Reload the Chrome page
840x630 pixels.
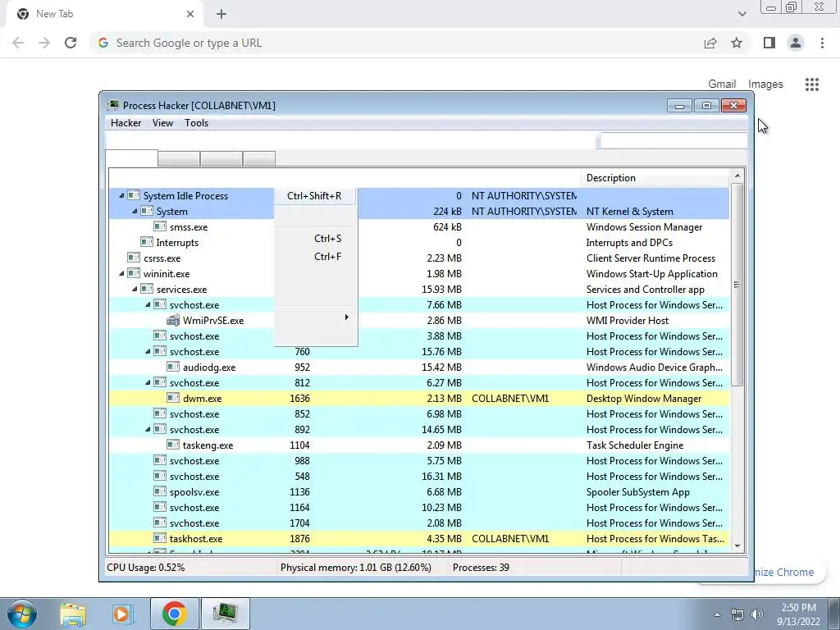click(x=71, y=43)
